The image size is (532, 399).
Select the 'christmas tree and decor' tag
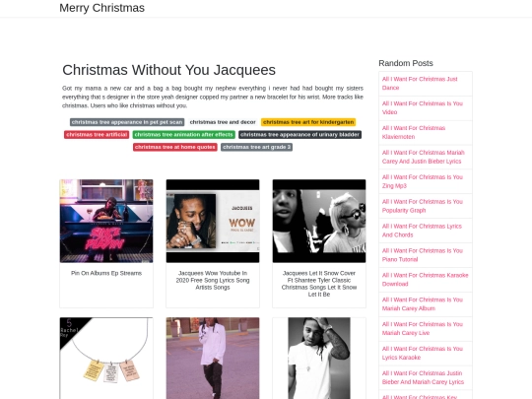(223, 122)
